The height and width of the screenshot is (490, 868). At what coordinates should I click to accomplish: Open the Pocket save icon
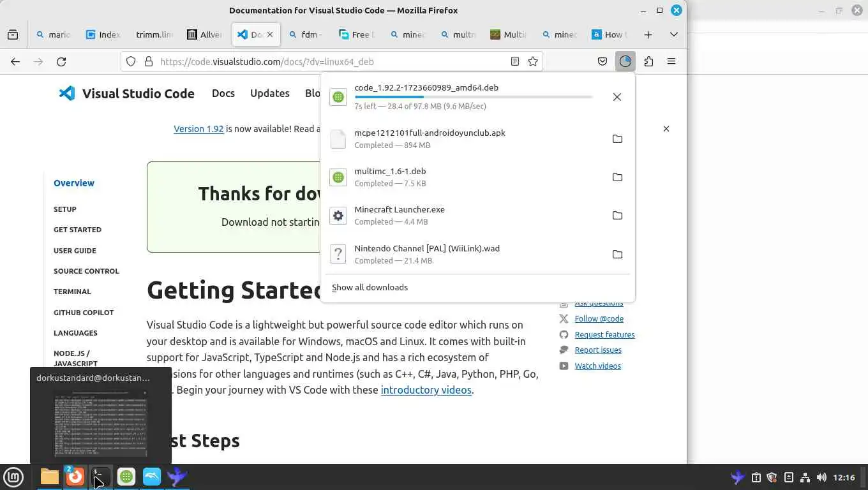pos(602,61)
